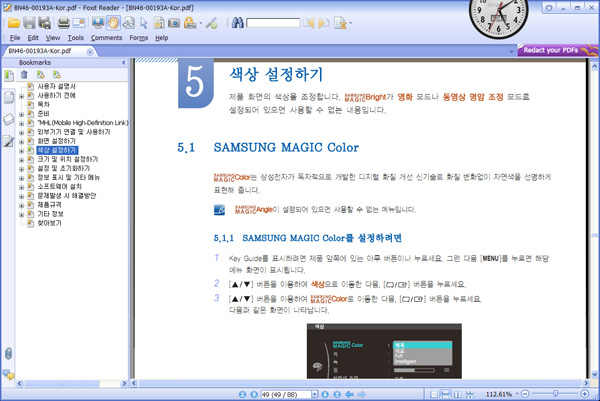Open the Forms menu
Image resolution: width=600 pixels, height=401 pixels.
[x=139, y=37]
